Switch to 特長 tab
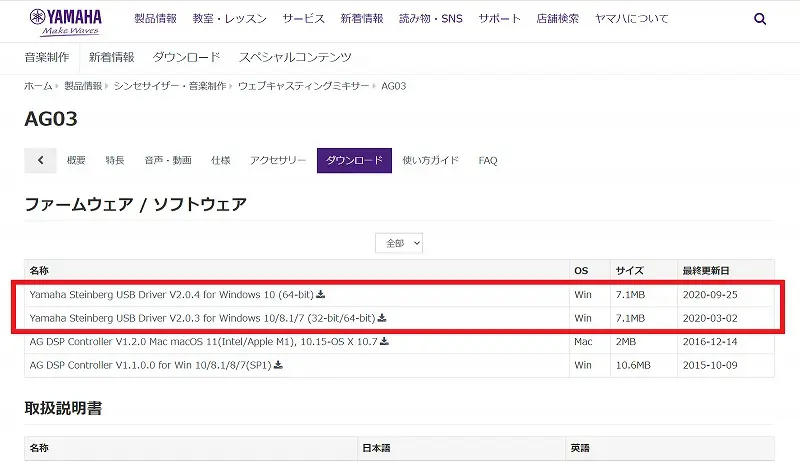800x462 pixels. click(x=115, y=160)
